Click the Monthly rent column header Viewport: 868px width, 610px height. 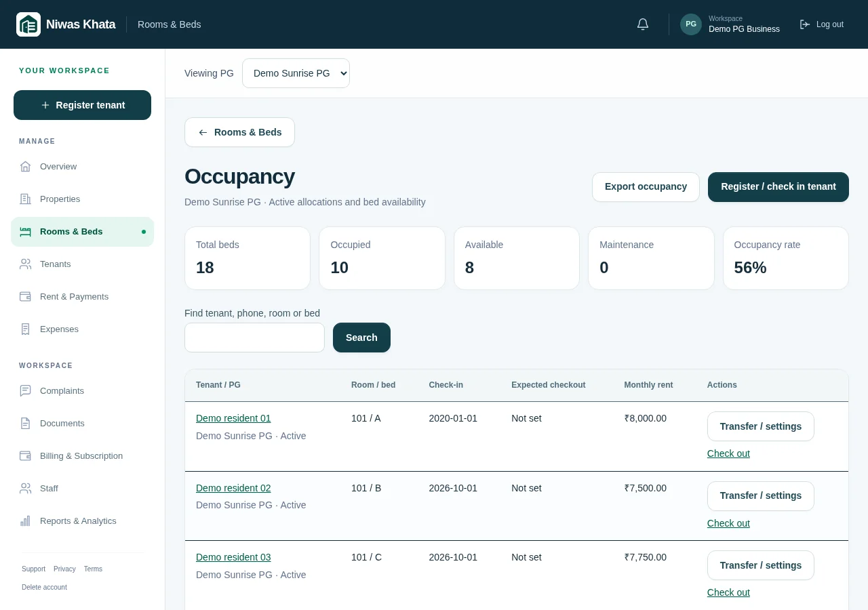click(x=648, y=385)
